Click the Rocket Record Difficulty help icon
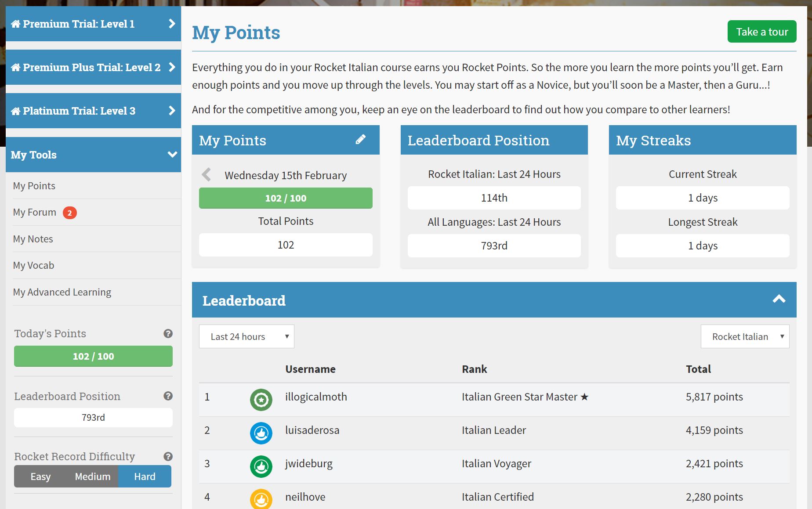 coord(168,456)
